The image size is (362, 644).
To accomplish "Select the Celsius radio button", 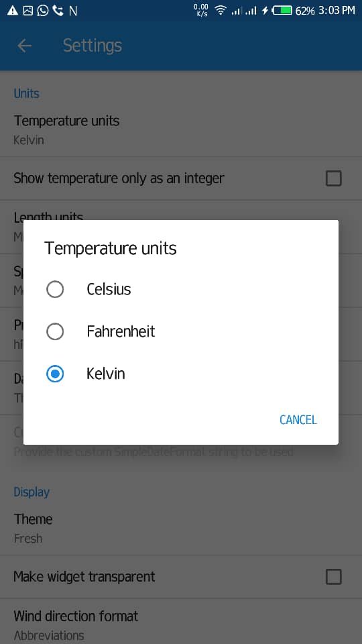I will point(55,290).
